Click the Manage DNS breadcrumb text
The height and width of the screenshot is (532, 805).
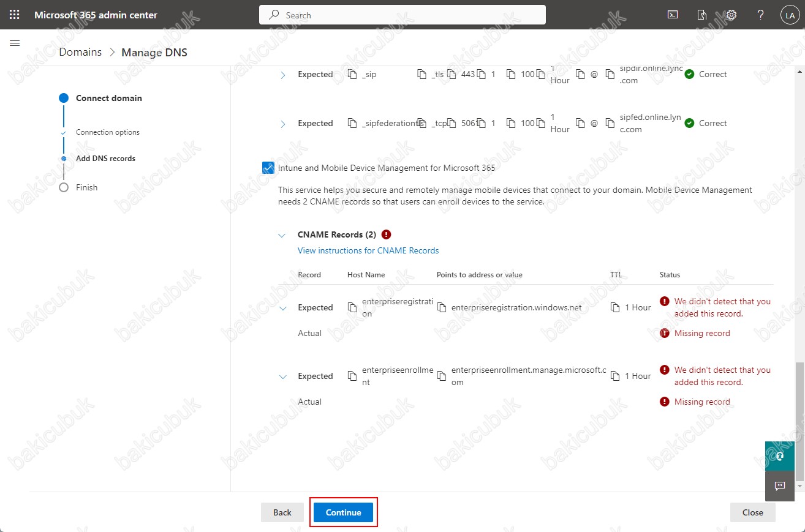tap(154, 52)
